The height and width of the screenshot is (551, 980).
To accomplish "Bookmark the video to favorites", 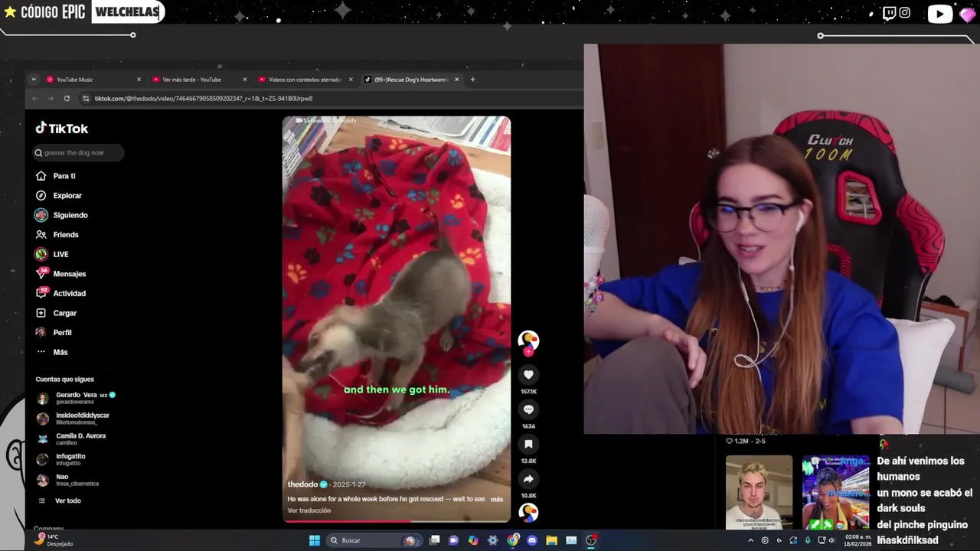I will [x=528, y=444].
